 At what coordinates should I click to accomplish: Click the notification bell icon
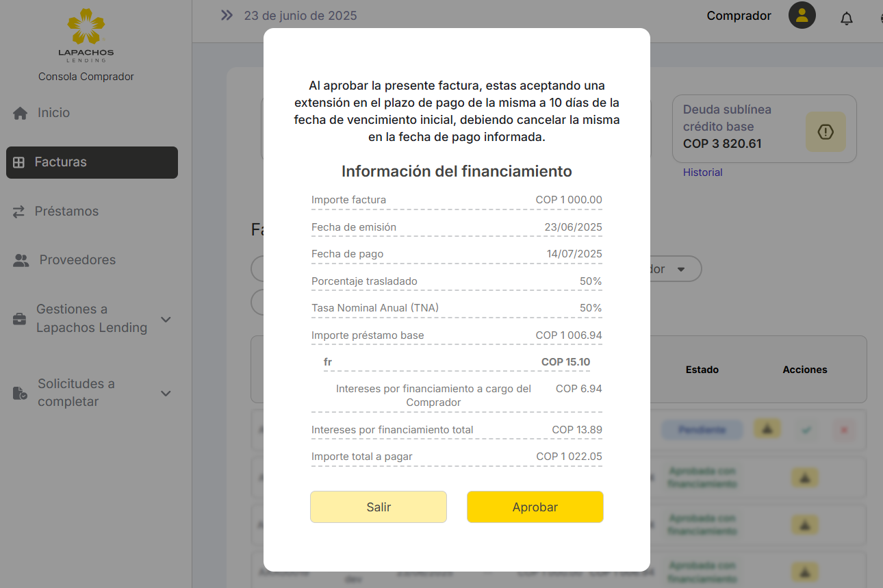tap(847, 18)
